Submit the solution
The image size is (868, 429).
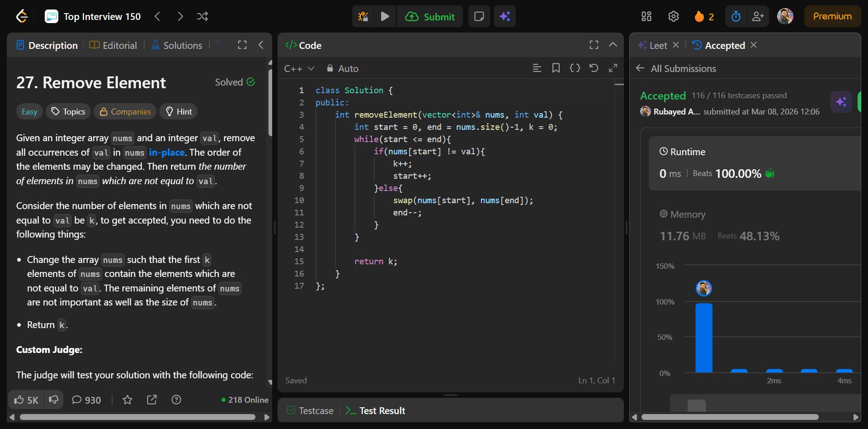pos(430,17)
